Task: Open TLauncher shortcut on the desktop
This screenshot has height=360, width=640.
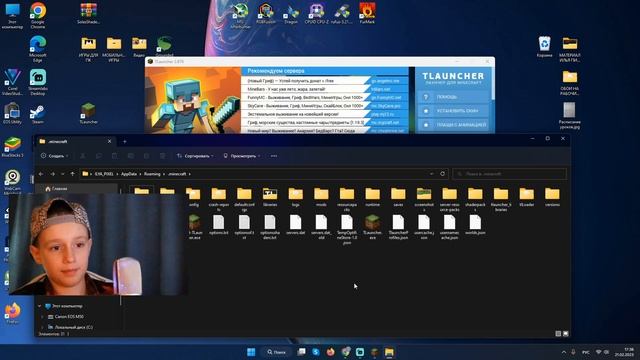Action: click(x=88, y=113)
